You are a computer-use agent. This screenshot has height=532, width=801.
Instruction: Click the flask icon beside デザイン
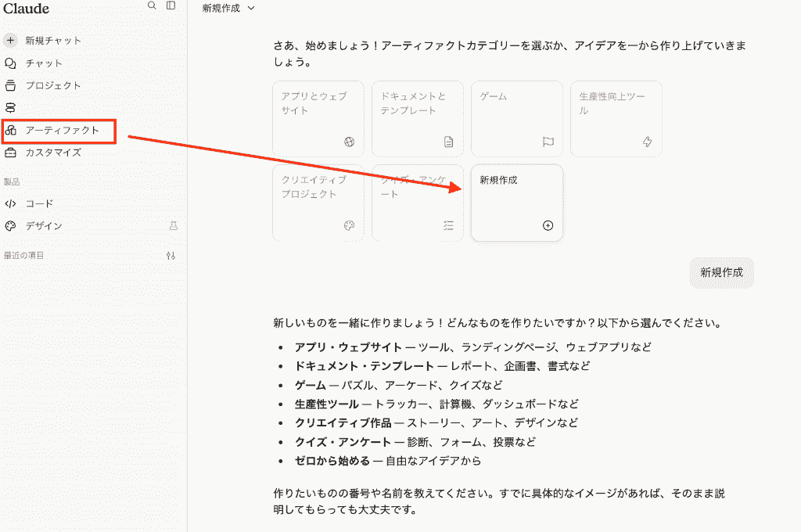click(x=174, y=226)
